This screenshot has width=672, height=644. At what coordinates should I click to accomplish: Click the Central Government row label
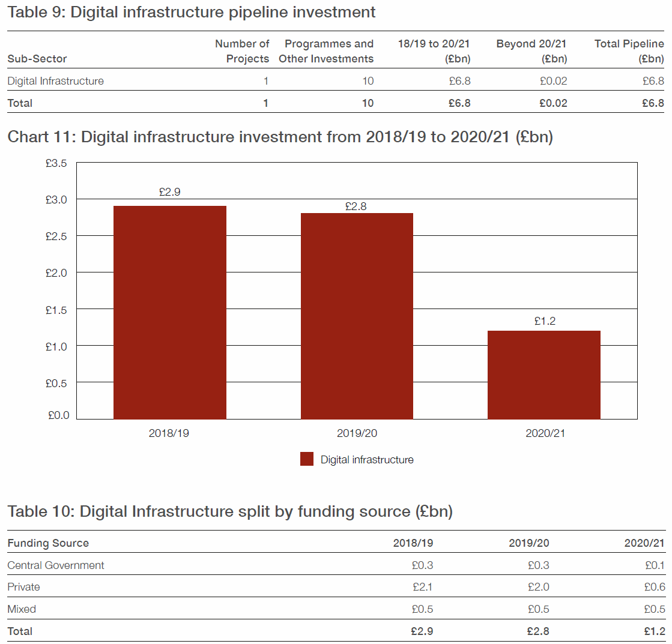[56, 565]
